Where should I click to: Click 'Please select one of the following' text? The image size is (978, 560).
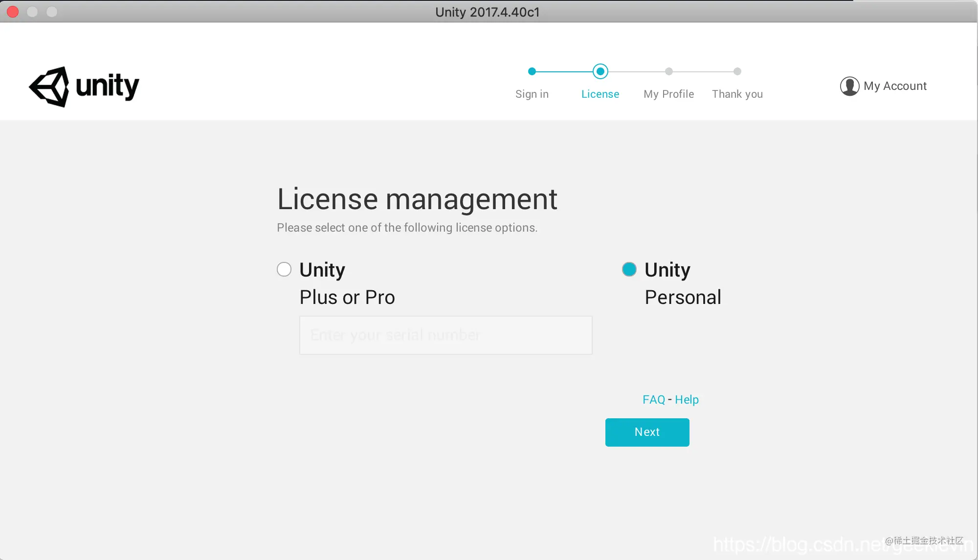[365, 228]
